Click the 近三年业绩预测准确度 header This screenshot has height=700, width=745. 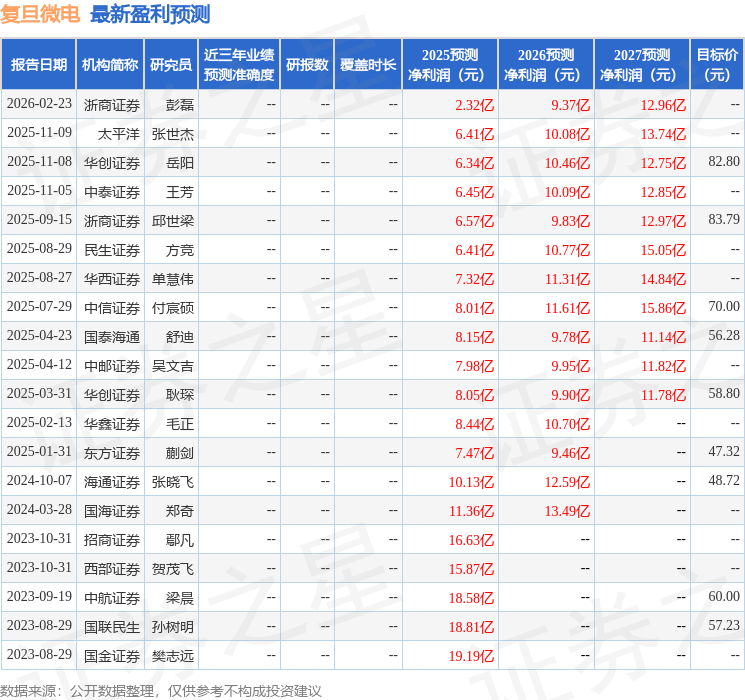click(x=239, y=65)
